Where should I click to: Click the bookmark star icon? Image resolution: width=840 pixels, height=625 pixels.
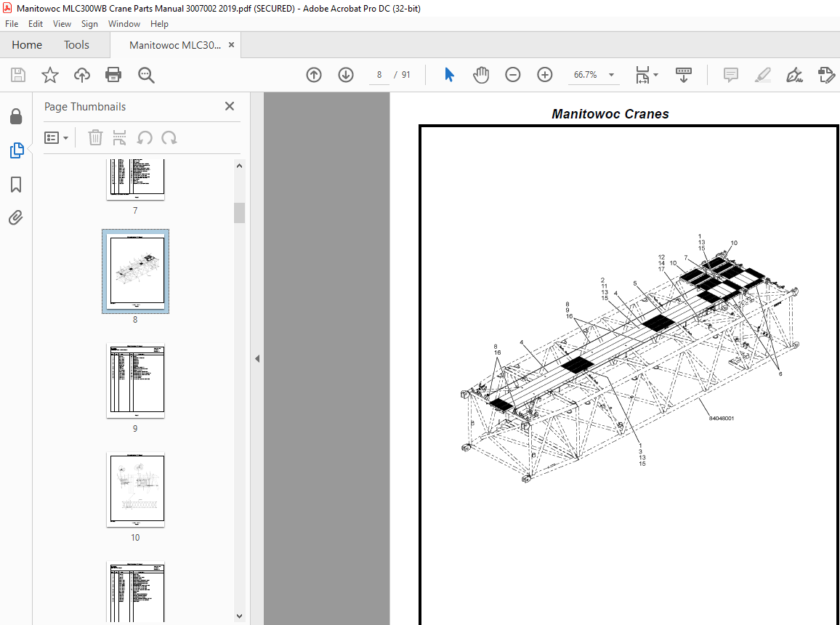point(50,75)
